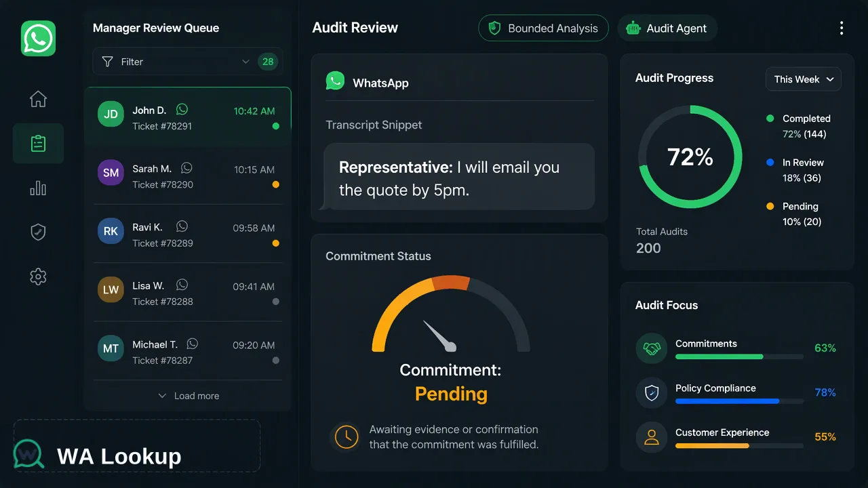The width and height of the screenshot is (868, 488).
Task: Click the person icon next to Customer Experience
Action: point(652,437)
